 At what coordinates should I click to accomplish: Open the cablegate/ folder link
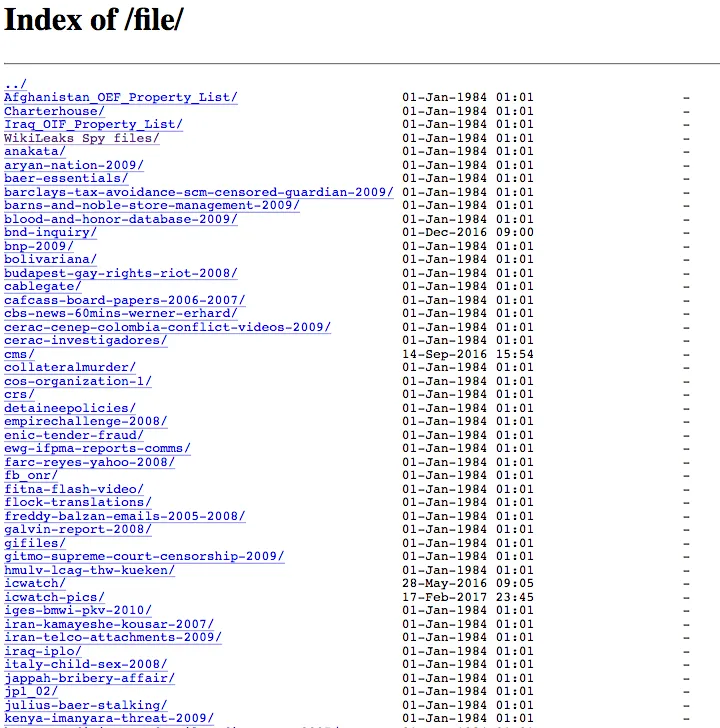point(43,286)
